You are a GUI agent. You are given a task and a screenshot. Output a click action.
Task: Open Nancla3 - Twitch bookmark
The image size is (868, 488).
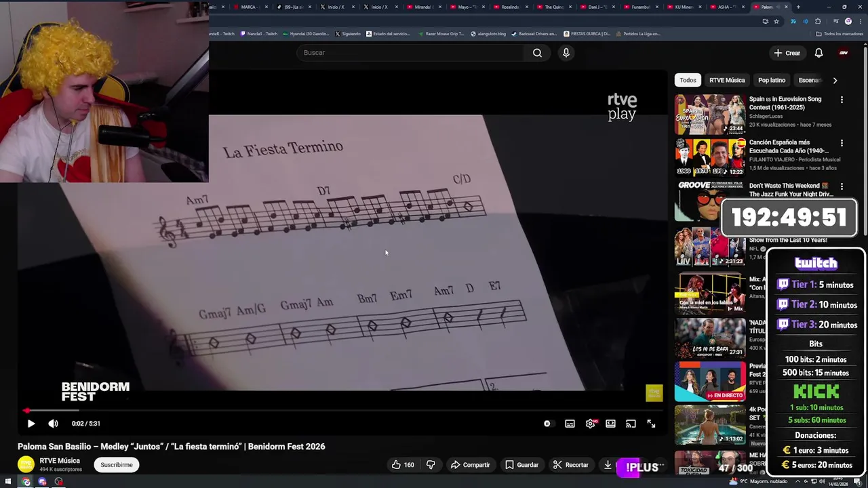click(259, 34)
